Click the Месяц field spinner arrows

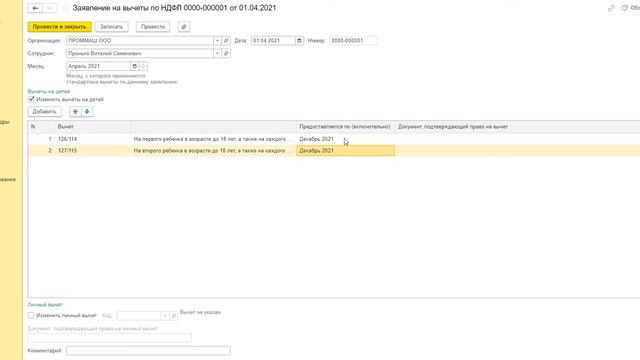[143, 66]
